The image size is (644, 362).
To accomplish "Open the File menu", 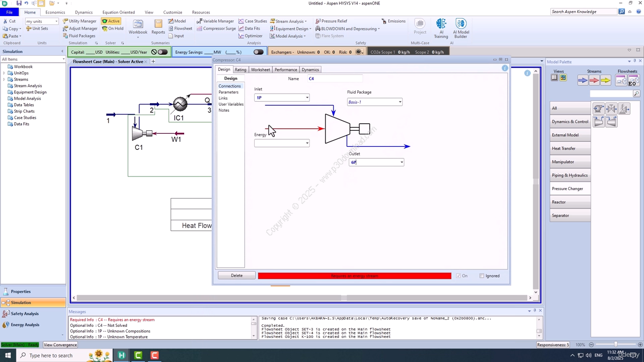I will (x=9, y=12).
